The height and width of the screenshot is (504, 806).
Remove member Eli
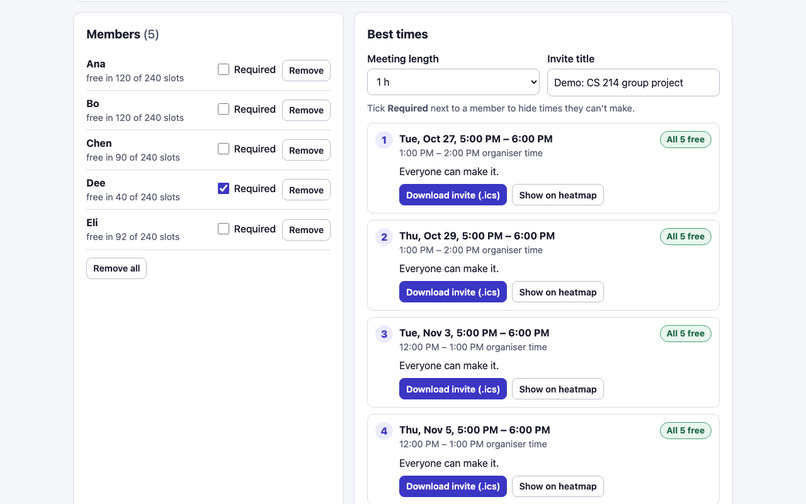click(x=306, y=230)
